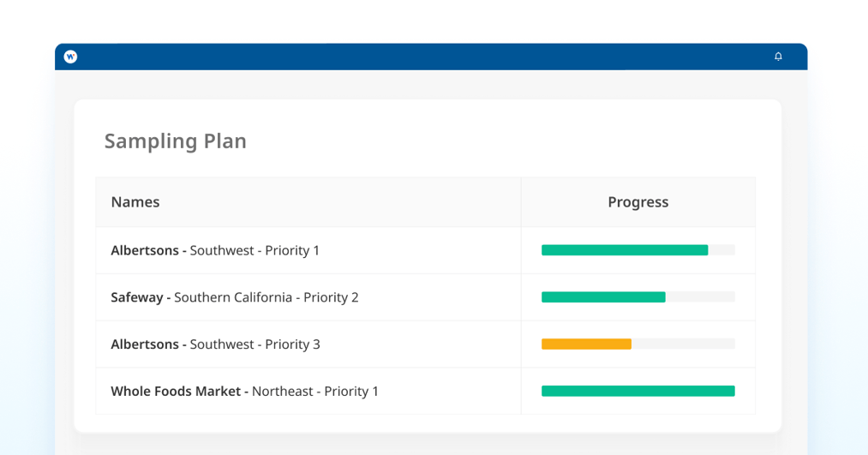Click the Names column header
The image size is (868, 455).
click(135, 202)
